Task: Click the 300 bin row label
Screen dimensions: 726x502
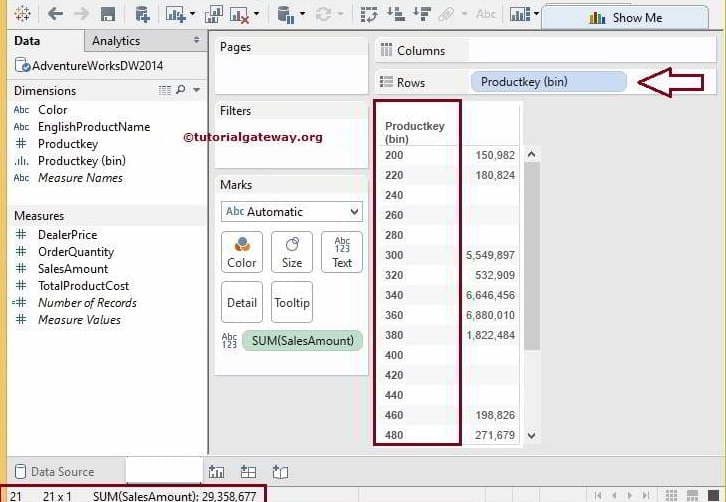Action: tap(394, 255)
